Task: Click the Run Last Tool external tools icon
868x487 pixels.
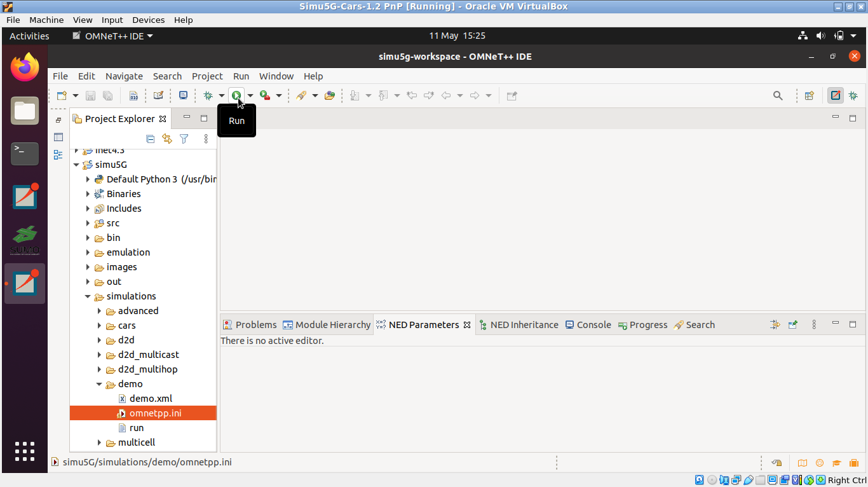Action: coord(265,95)
